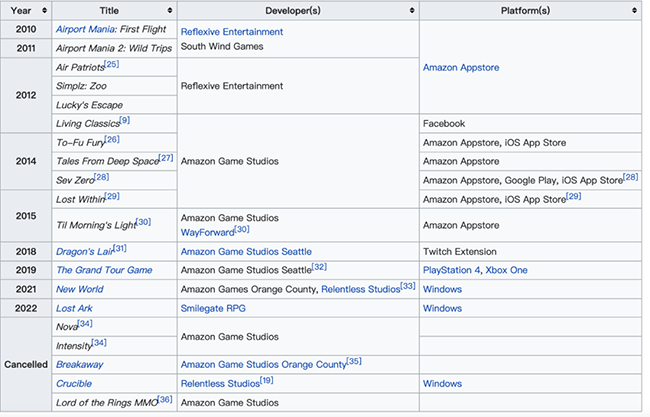
Task: Select the '2010' year cell
Action: 26,29
